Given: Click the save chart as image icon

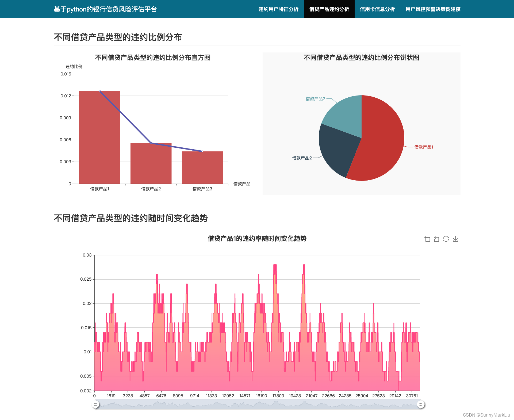Looking at the screenshot, I should (x=455, y=239).
